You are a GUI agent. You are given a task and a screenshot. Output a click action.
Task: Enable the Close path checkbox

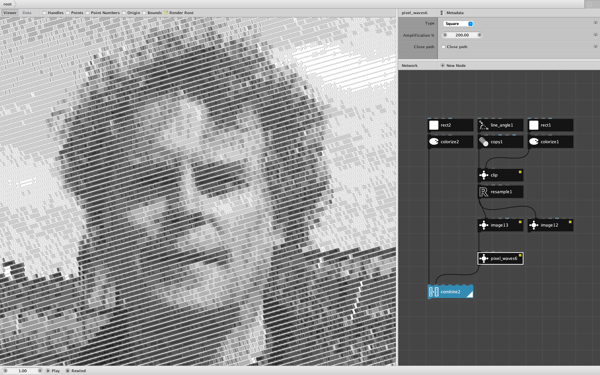coord(443,47)
